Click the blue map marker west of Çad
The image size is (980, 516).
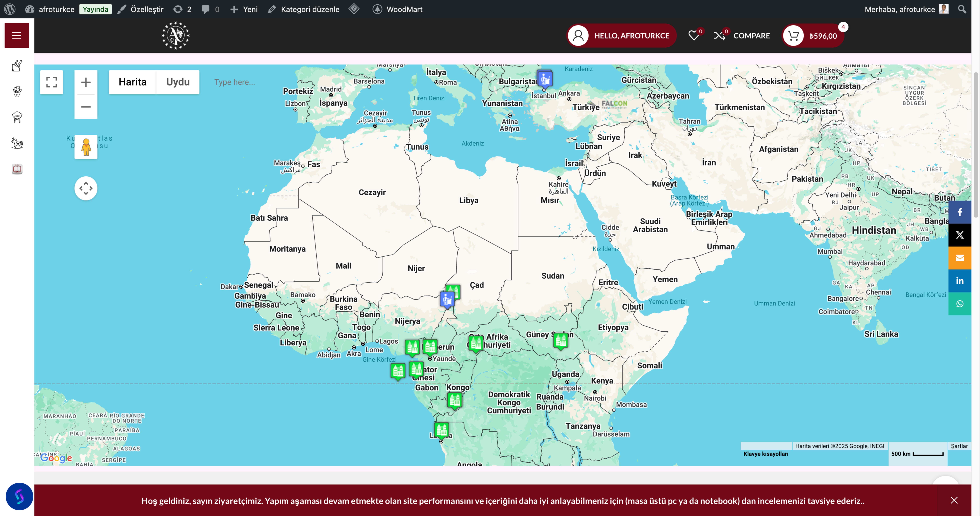tap(447, 300)
